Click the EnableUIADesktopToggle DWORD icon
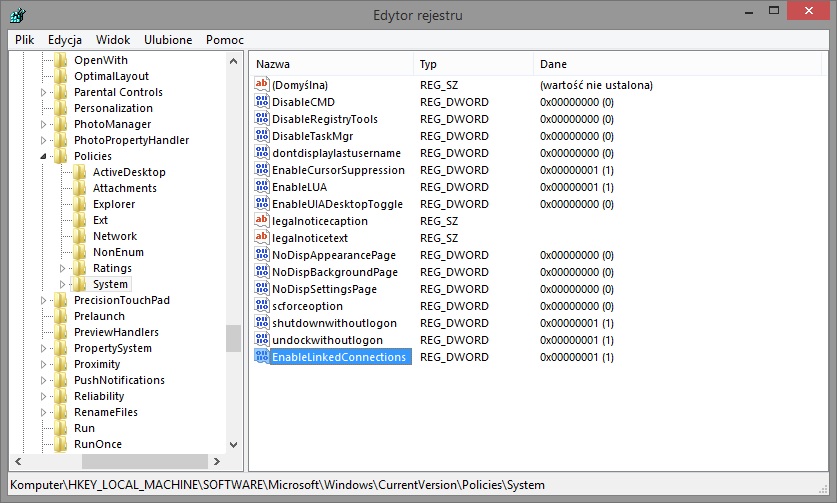 point(262,203)
